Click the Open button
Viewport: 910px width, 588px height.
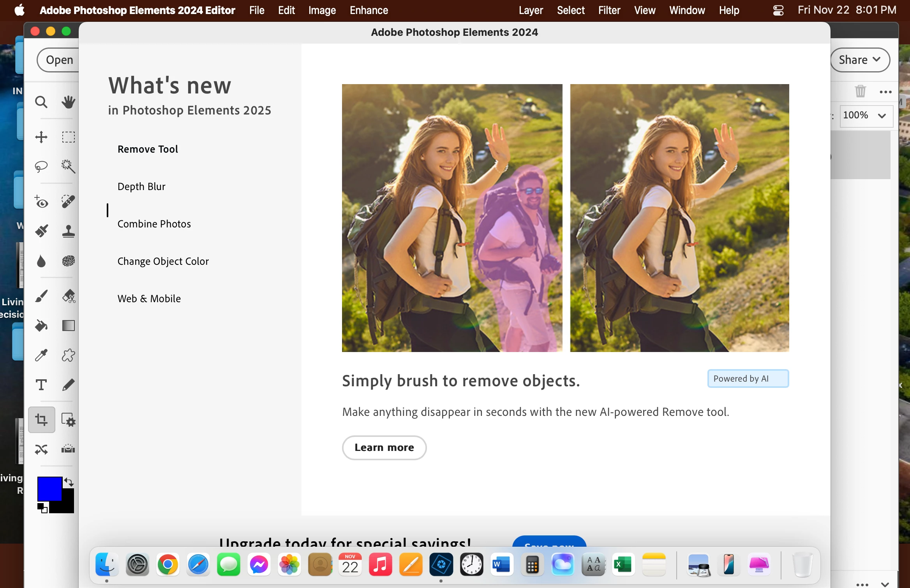(x=59, y=60)
